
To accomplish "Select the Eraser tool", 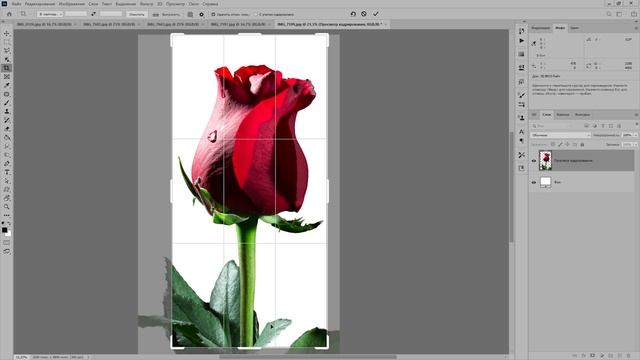I will click(x=7, y=129).
